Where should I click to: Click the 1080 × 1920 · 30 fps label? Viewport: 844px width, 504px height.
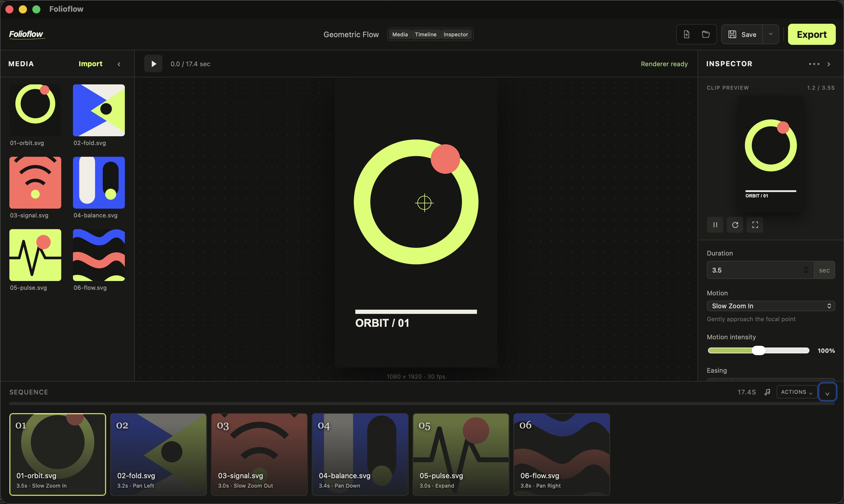[x=416, y=376]
